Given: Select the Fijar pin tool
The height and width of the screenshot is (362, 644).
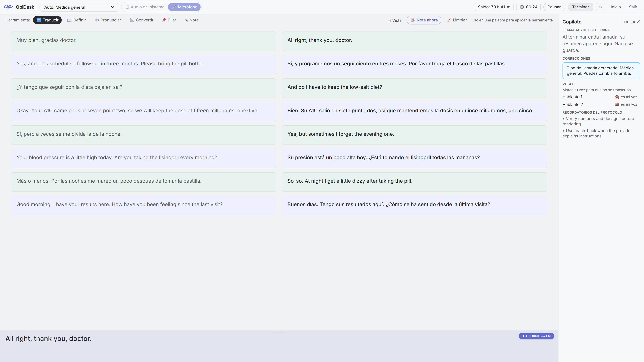Looking at the screenshot, I should click(x=169, y=20).
